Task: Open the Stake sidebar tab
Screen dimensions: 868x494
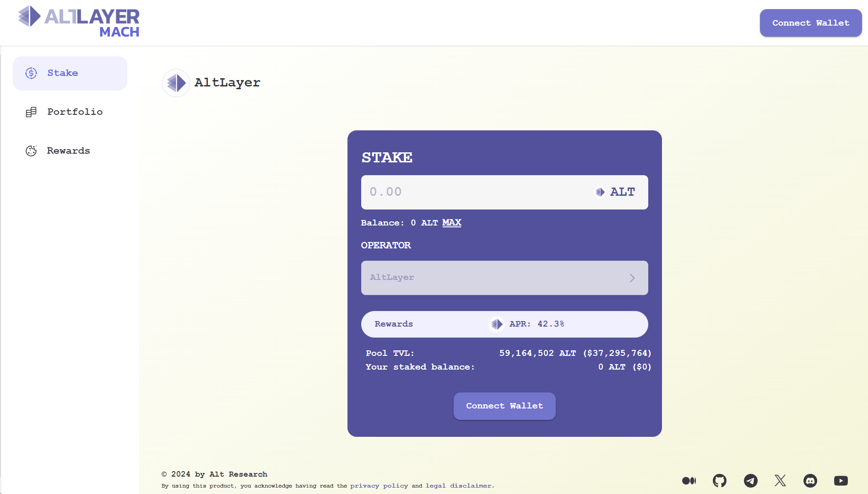Action: point(70,73)
